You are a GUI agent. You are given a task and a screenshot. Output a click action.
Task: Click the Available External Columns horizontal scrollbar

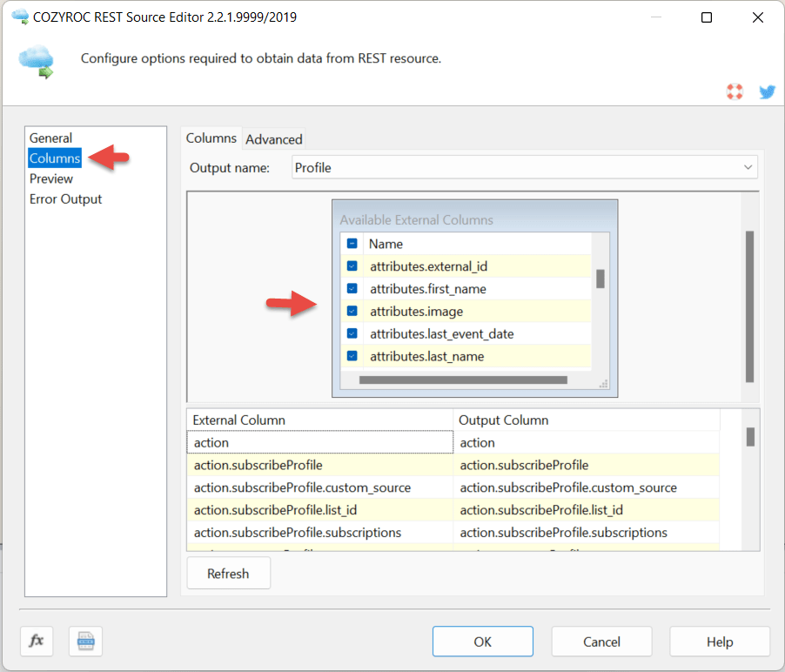463,380
